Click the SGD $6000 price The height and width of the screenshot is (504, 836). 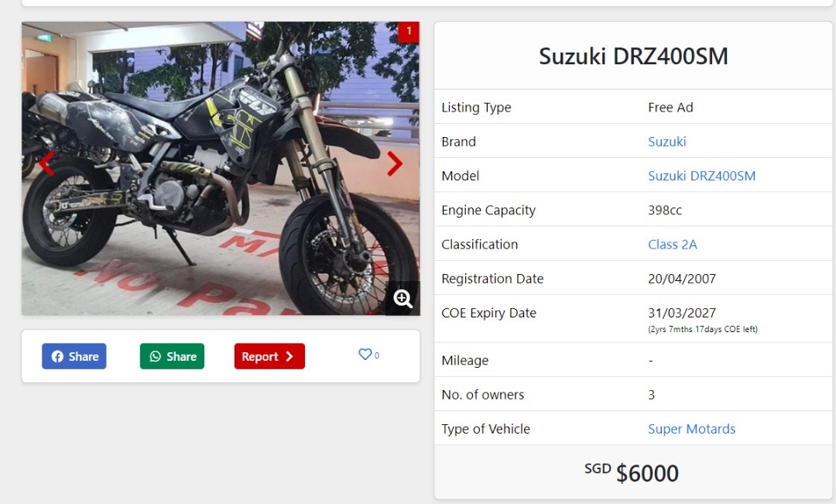coord(632,472)
